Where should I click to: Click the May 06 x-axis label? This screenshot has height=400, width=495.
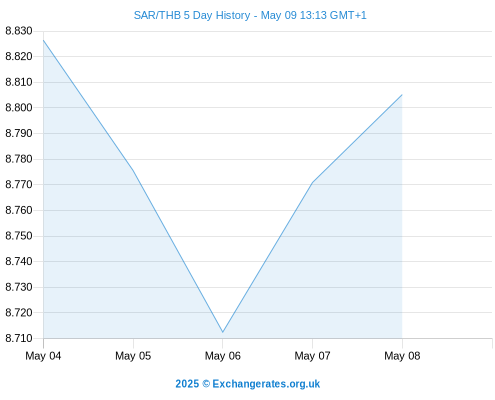223,356
